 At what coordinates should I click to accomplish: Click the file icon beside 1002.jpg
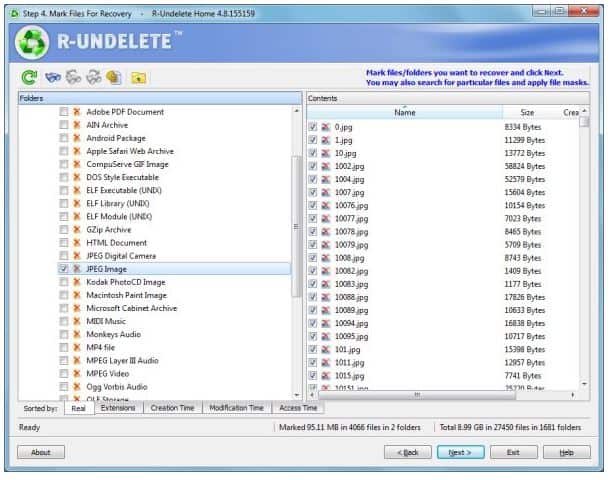pos(326,166)
